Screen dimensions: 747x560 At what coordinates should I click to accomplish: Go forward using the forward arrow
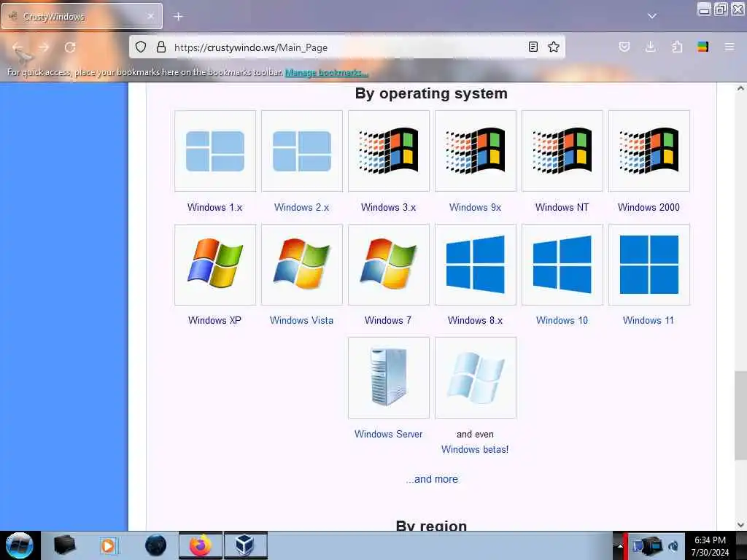pos(44,47)
